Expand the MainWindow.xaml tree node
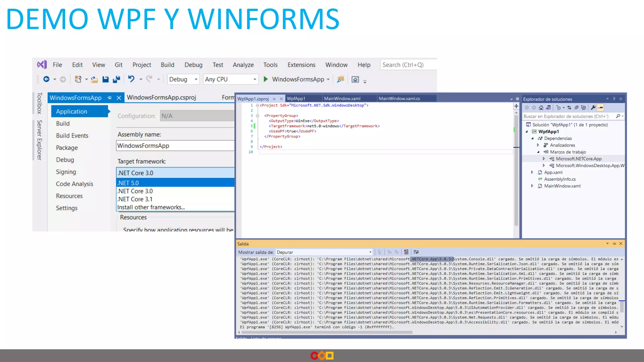Viewport: 644px width, 362px height. (532, 186)
